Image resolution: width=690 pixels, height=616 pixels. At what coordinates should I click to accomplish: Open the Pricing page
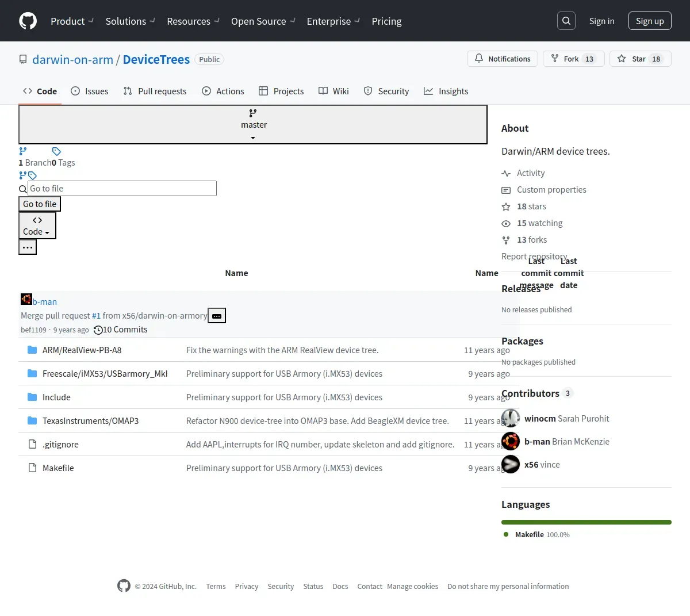[386, 21]
